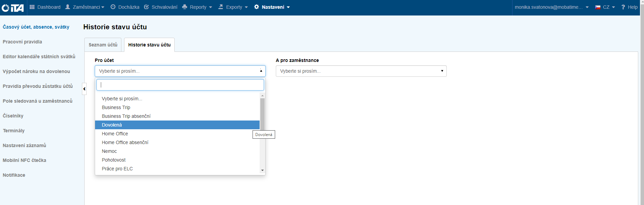Screen dimensions: 644x205
Task: Go to Výpočet nároku na dovolenou
Action: 36,71
